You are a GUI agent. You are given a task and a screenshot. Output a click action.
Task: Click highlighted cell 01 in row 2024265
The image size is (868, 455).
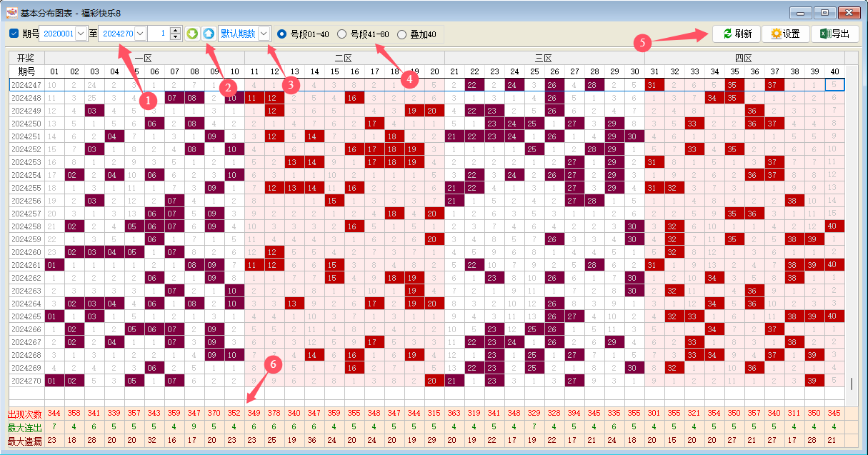click(x=54, y=316)
